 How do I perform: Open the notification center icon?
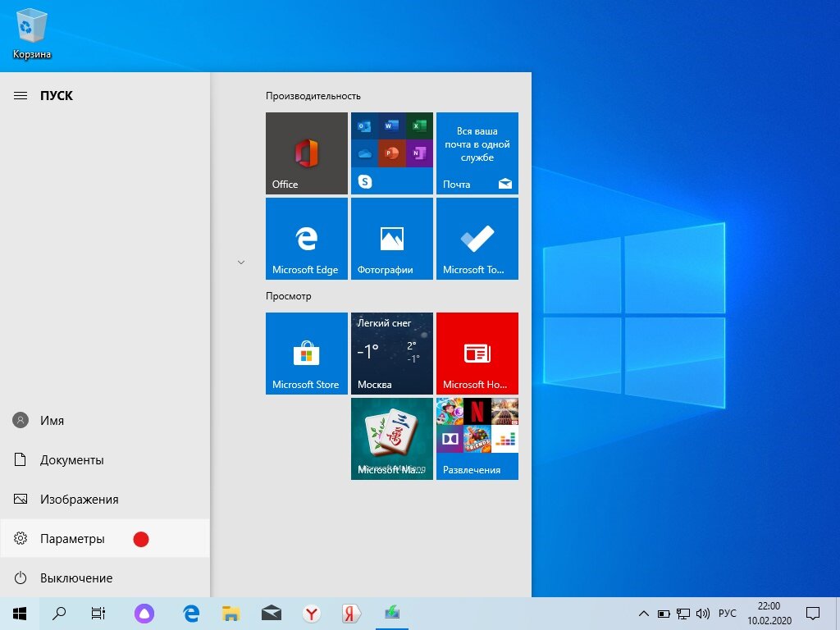[813, 614]
